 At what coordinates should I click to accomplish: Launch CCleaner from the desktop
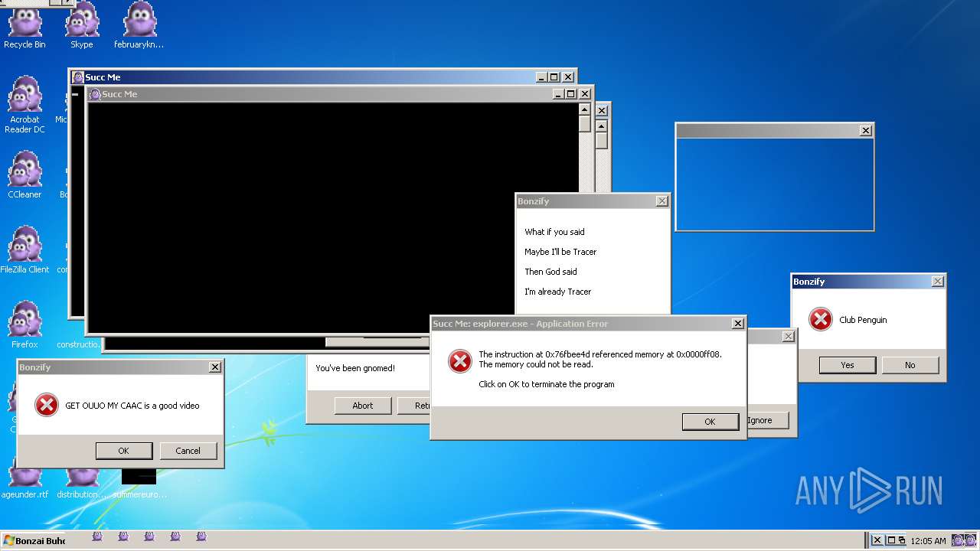24,175
